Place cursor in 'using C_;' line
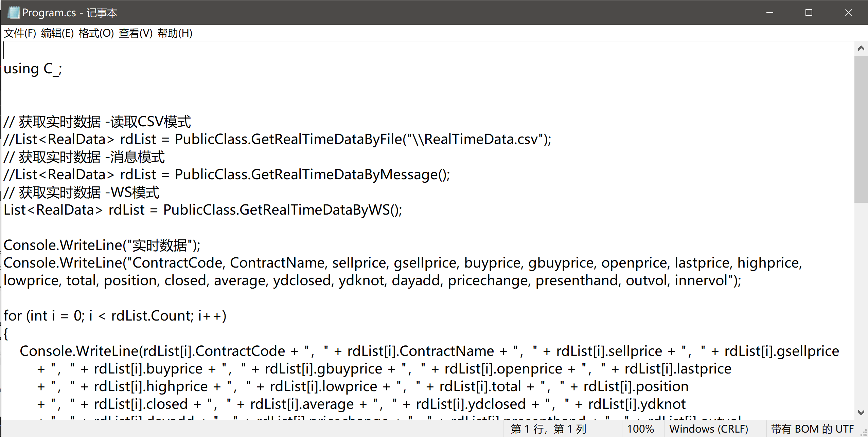The height and width of the screenshot is (437, 868). (33, 69)
